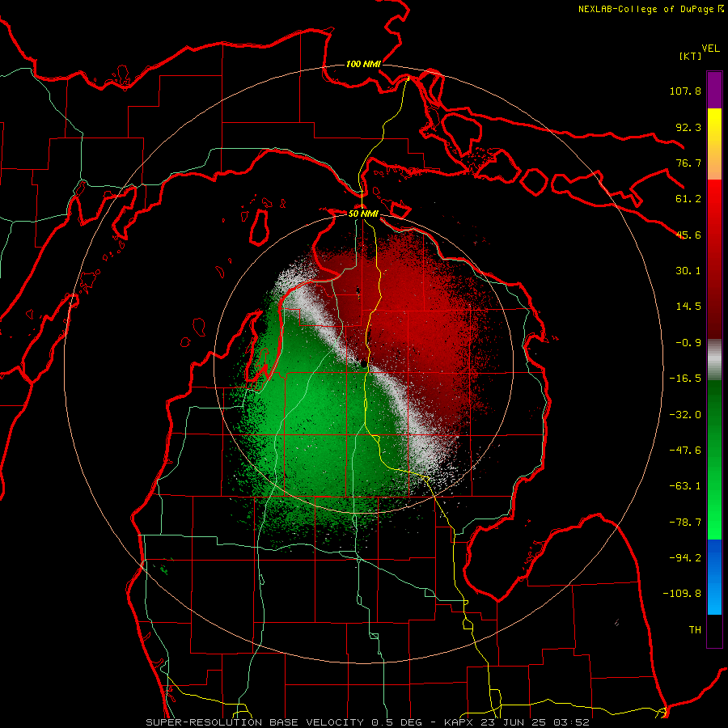The image size is (728, 728).
Task: Select the -109.8 legend value
Action: click(x=682, y=594)
